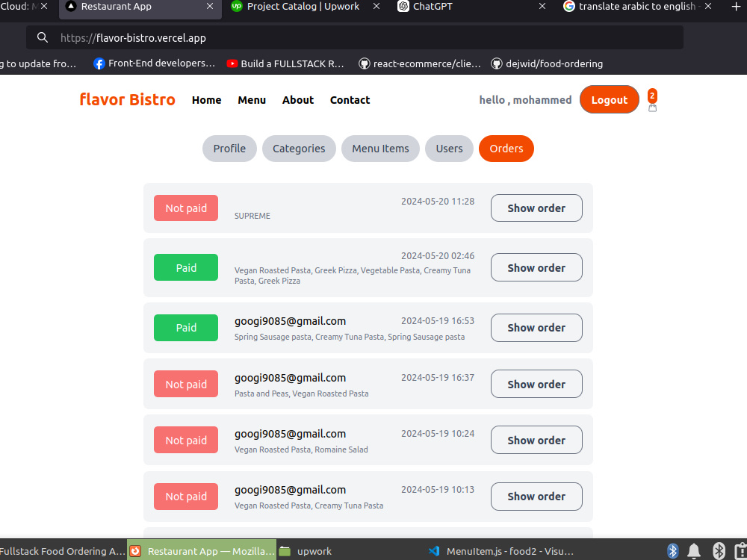The width and height of the screenshot is (747, 560).
Task: Click the timestamp 2024-05-20 11:28
Action: point(438,202)
